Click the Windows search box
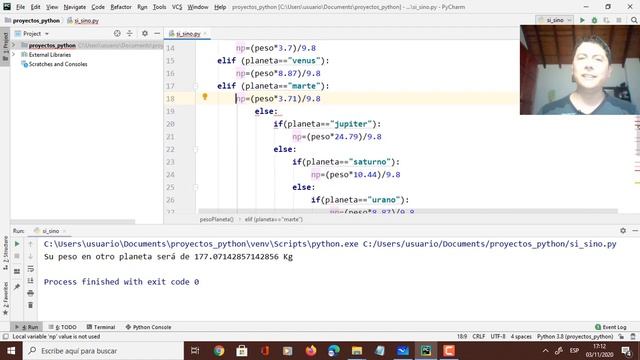The width and height of the screenshot is (640, 360). click(x=104, y=351)
